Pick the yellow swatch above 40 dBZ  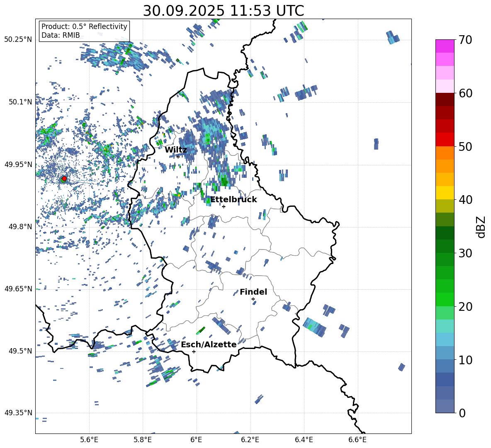click(x=445, y=193)
